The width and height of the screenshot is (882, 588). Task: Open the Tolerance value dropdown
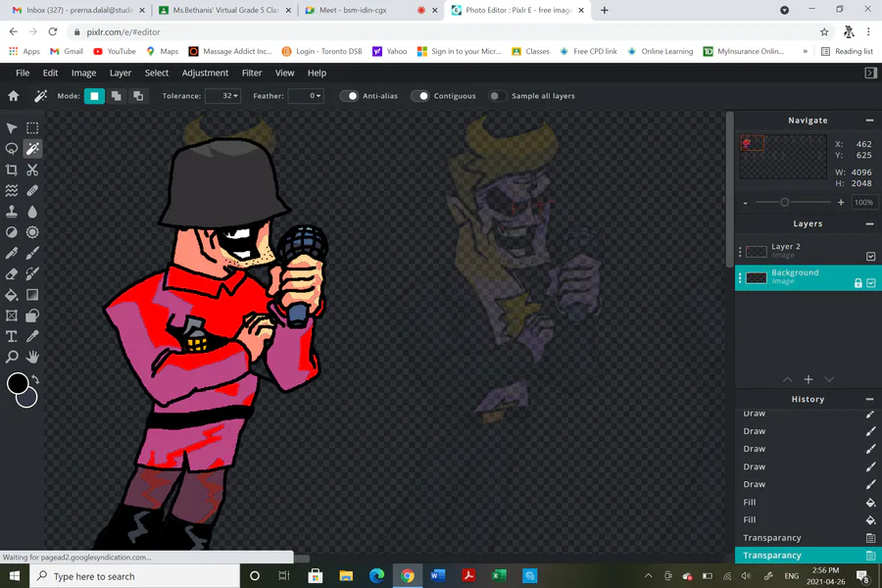pyautogui.click(x=223, y=96)
